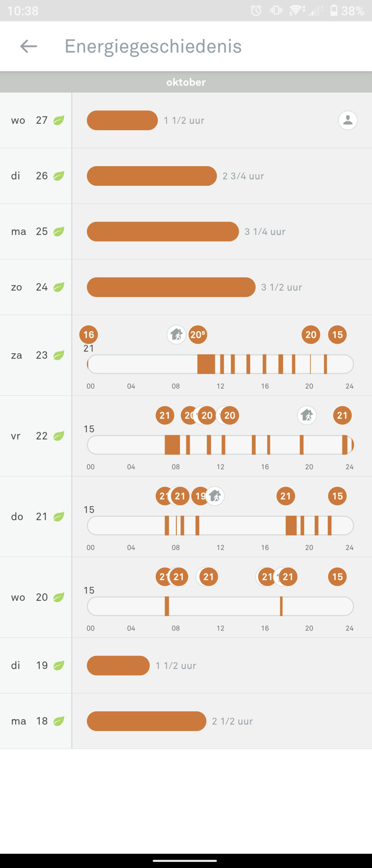Tap the green leaf on Monday 18
Image resolution: width=372 pixels, height=868 pixels.
[x=59, y=721]
